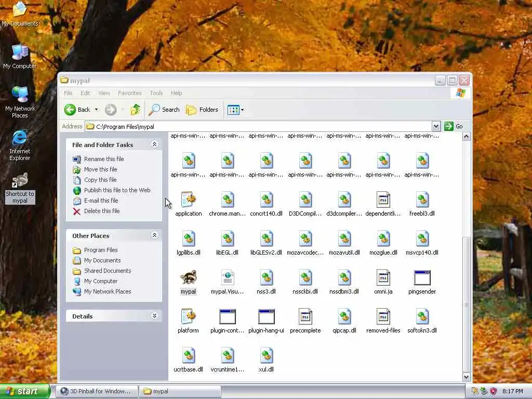Select the precomplete file
Image resolution: width=532 pixels, height=399 pixels.
305,316
